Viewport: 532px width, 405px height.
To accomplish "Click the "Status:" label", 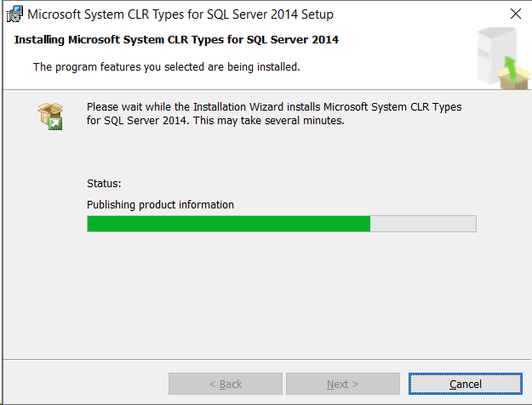I will (x=104, y=183).
